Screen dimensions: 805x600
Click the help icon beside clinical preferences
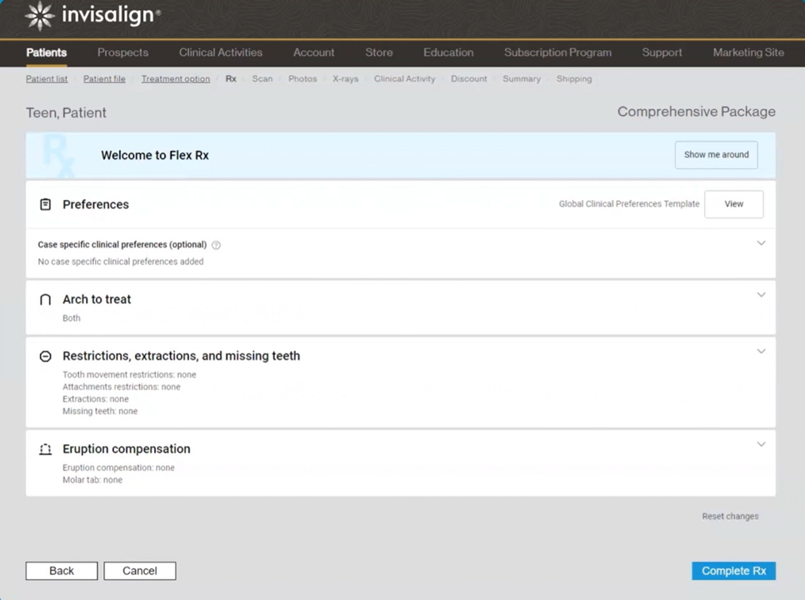click(216, 245)
